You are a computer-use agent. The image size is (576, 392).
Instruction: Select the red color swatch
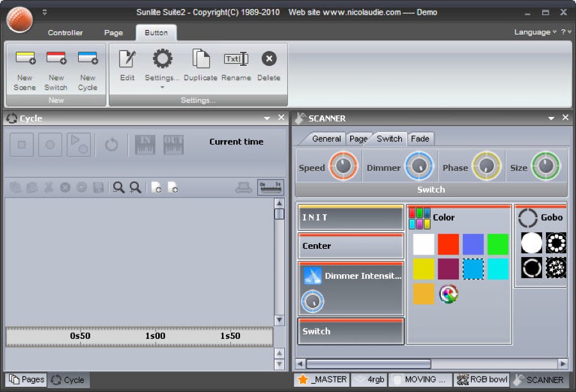(448, 244)
